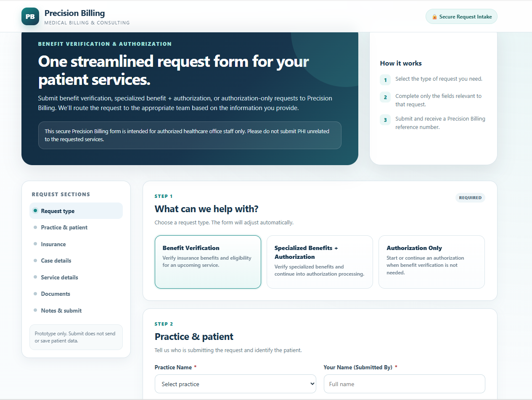Click the REQUIRED badge in Step 1

pos(470,197)
